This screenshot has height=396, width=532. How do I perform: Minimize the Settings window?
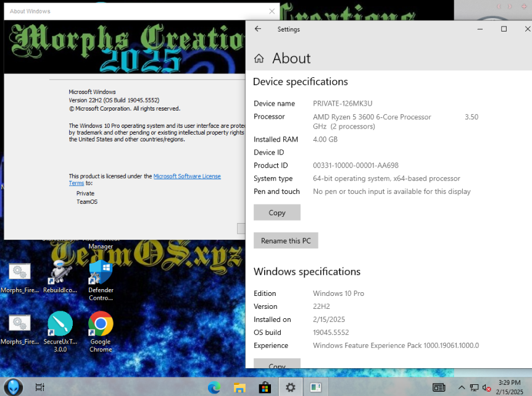480,29
